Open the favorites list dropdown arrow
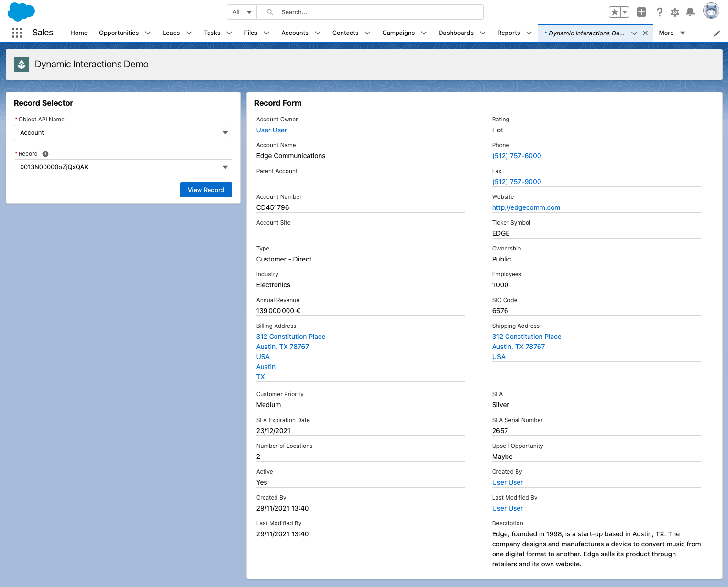 (625, 12)
